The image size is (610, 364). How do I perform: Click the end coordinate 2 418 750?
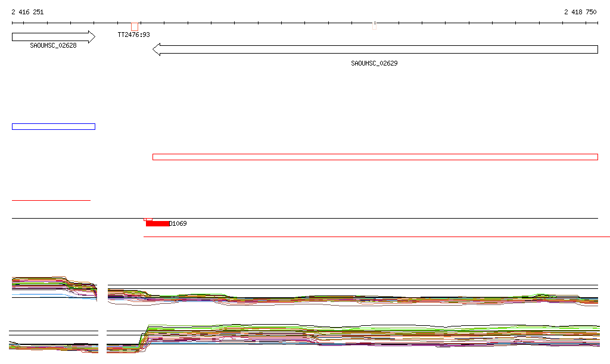point(580,12)
